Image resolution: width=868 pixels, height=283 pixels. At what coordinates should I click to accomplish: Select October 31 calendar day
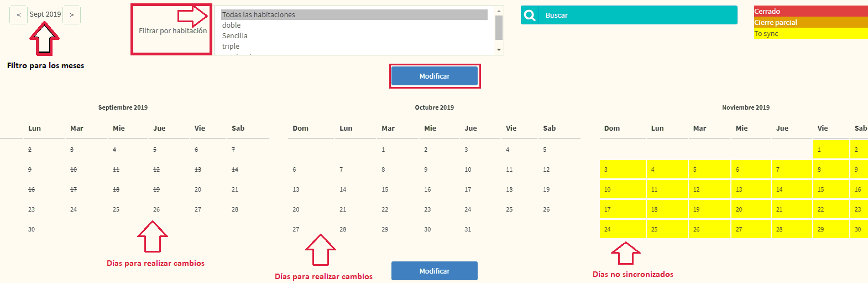tap(468, 230)
